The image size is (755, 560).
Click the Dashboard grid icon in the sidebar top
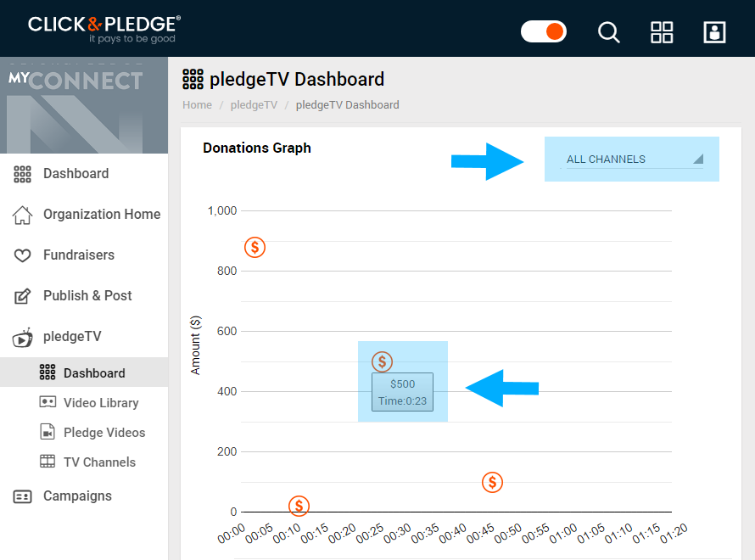(22, 174)
